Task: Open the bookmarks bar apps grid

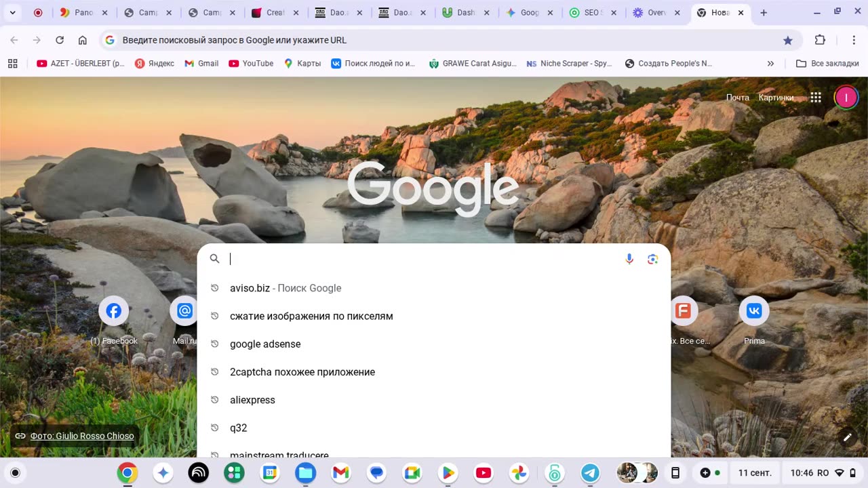Action: pyautogui.click(x=12, y=64)
